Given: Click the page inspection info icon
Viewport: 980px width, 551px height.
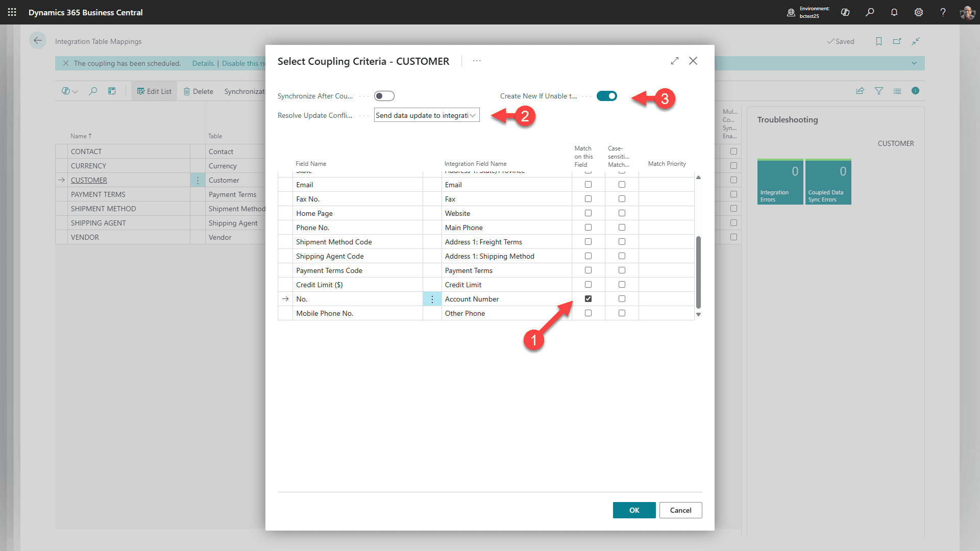Looking at the screenshot, I should 916,91.
